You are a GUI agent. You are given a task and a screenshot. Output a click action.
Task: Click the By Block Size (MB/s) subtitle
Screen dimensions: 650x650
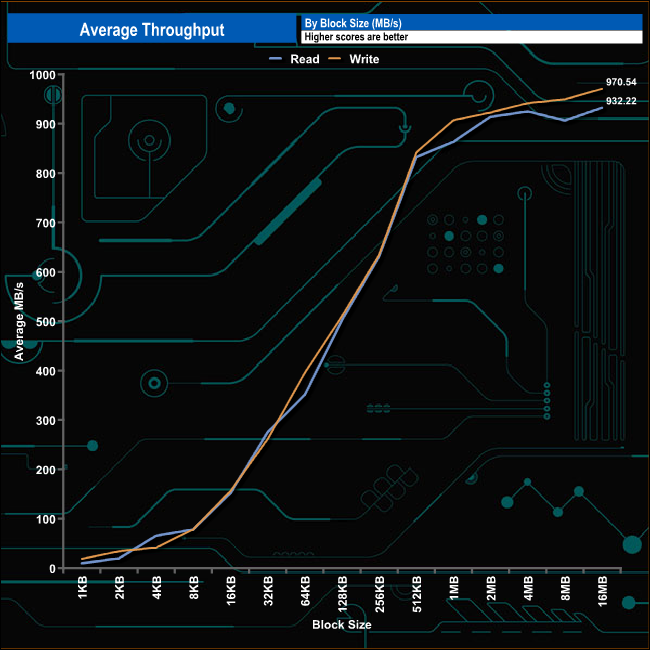point(353,23)
